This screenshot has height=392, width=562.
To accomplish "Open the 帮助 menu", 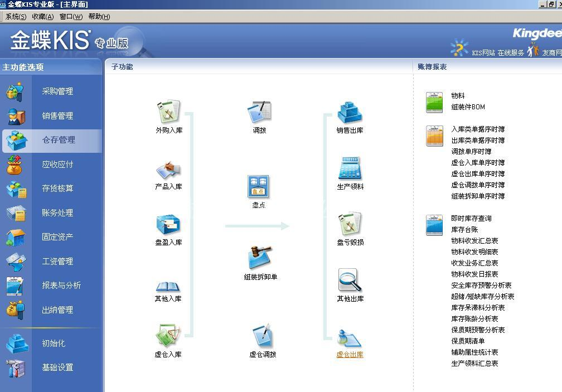I will pos(99,17).
